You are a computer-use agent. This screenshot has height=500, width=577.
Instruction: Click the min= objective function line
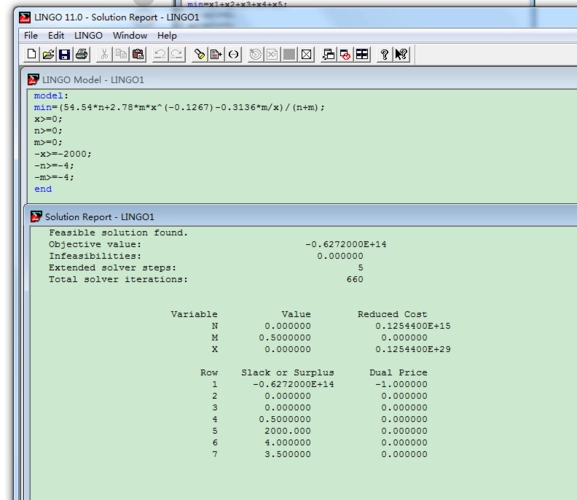pos(179,107)
